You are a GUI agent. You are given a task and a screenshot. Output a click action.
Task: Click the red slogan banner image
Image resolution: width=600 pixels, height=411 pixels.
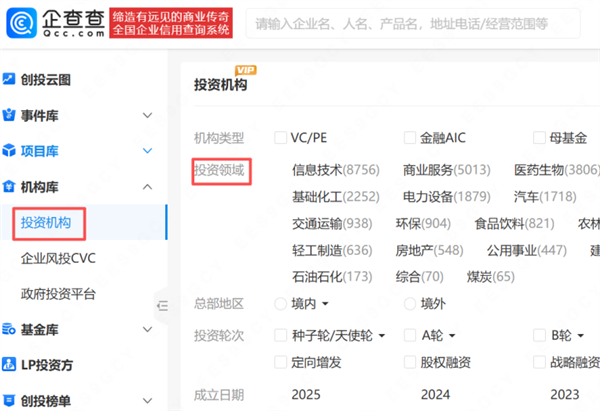pos(171,23)
